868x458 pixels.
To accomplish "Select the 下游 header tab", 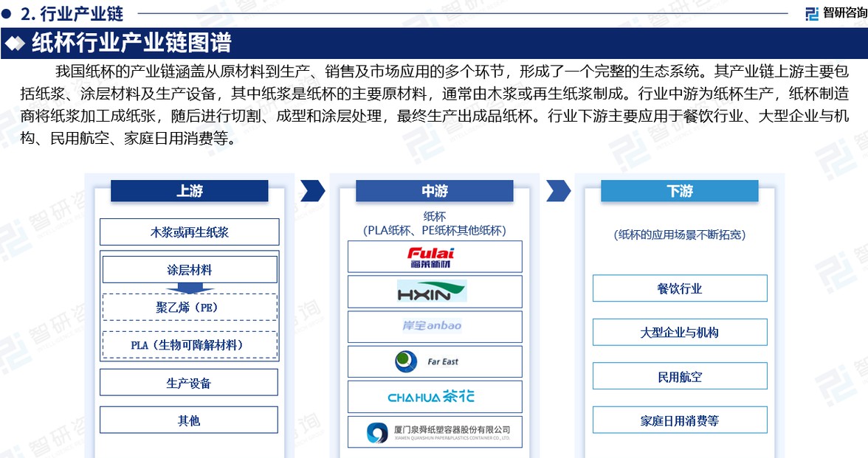I will 680,191.
